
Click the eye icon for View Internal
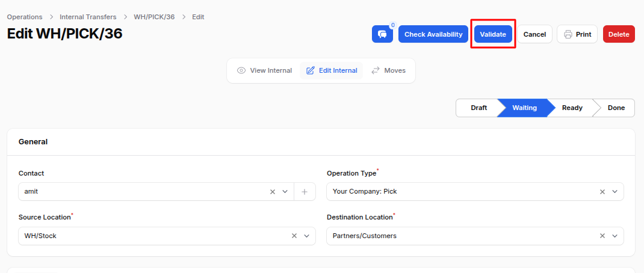tap(241, 70)
